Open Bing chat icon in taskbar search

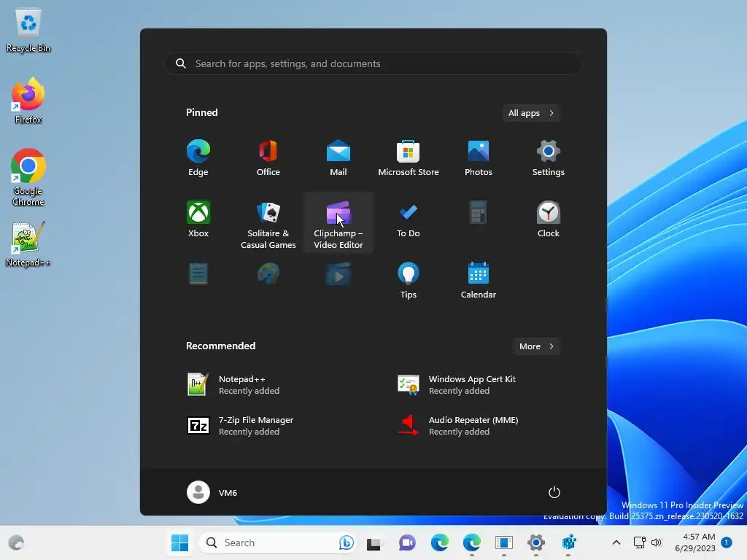[347, 542]
